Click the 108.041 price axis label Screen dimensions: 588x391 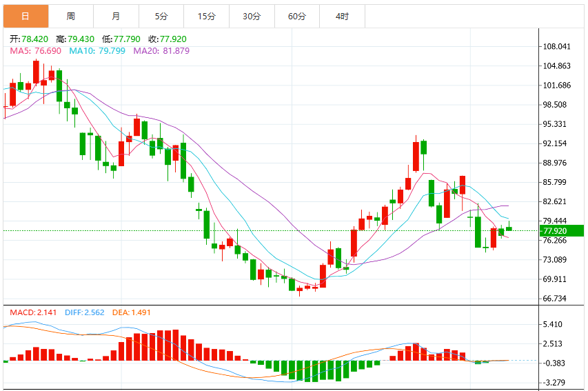point(556,46)
